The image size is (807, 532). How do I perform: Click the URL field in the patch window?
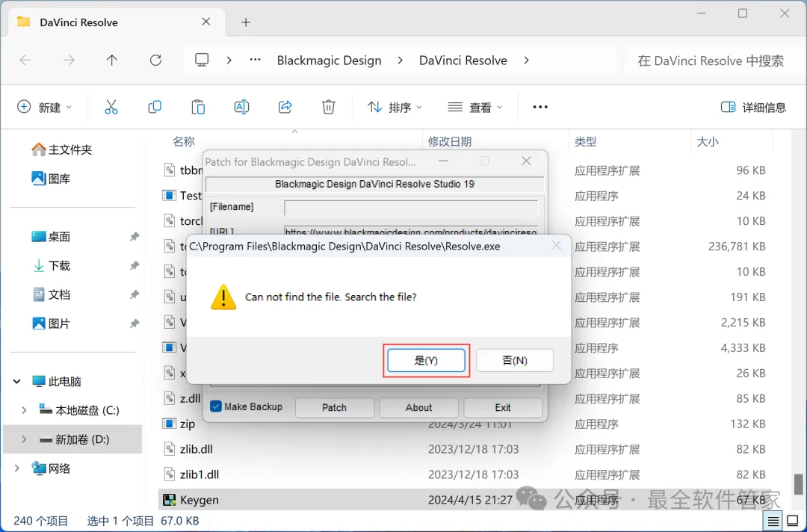[411, 230]
